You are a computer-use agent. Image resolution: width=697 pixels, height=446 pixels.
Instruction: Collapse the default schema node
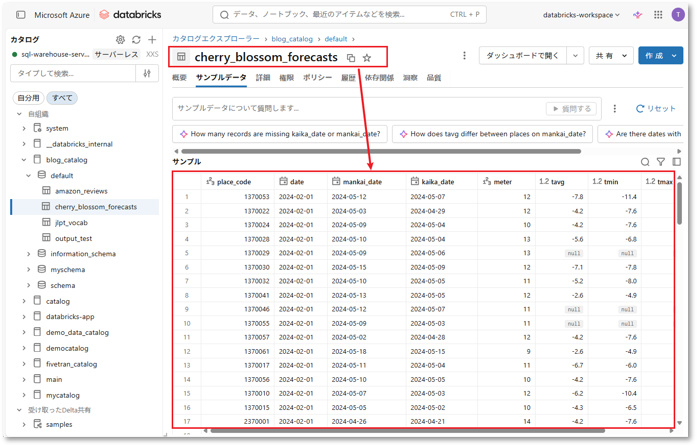pyautogui.click(x=28, y=175)
